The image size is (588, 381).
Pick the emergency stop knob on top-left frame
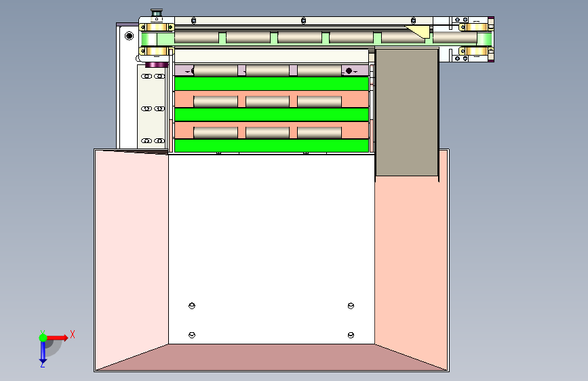pos(157,13)
